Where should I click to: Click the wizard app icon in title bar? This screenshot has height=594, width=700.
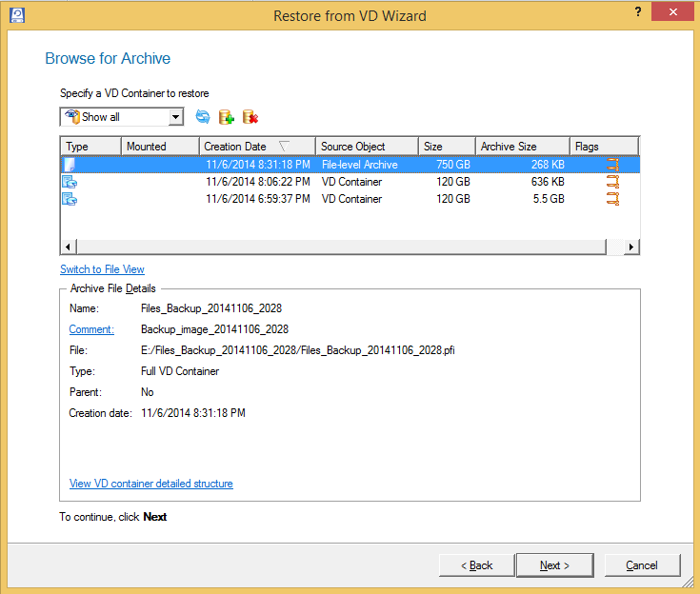tap(17, 15)
